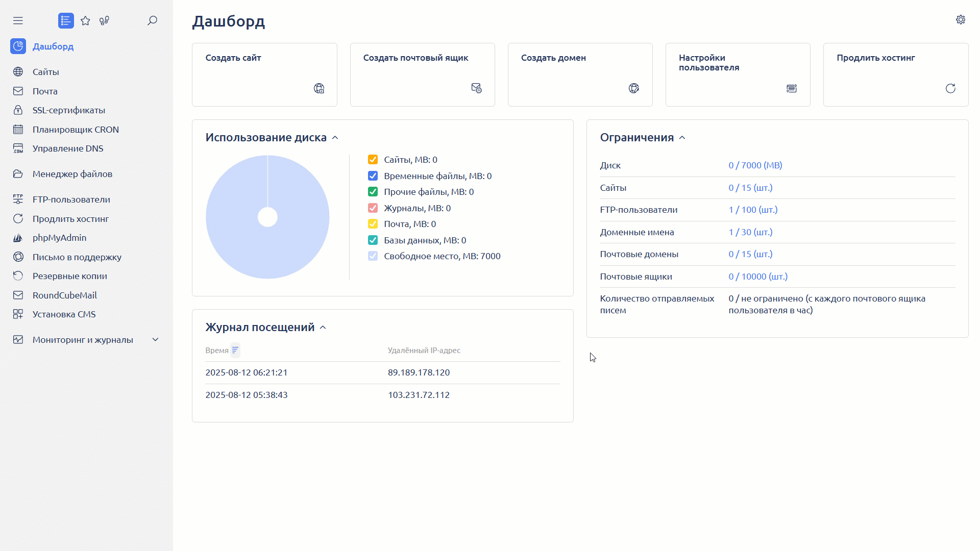Go to SSL-сертификаты menu item

[x=68, y=110]
